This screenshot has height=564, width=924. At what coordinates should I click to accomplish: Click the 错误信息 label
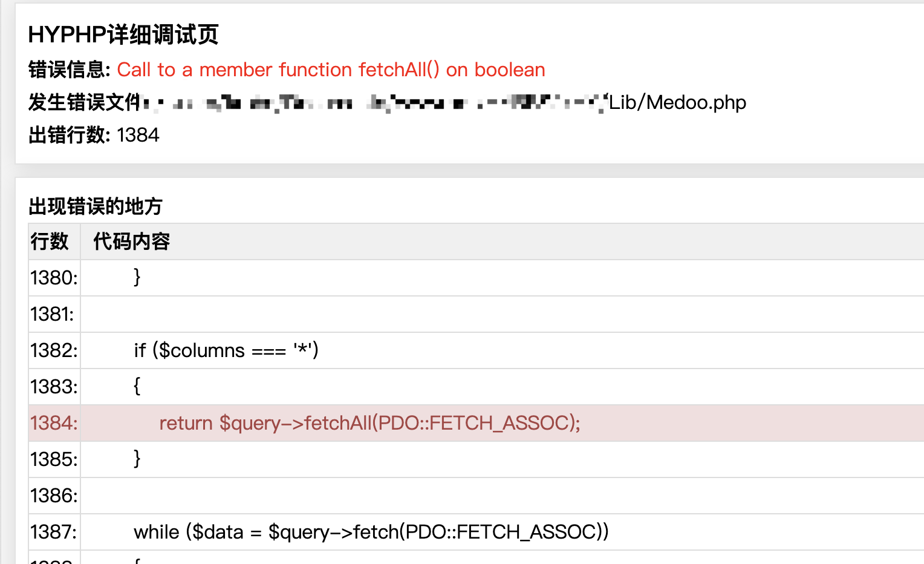(x=67, y=70)
